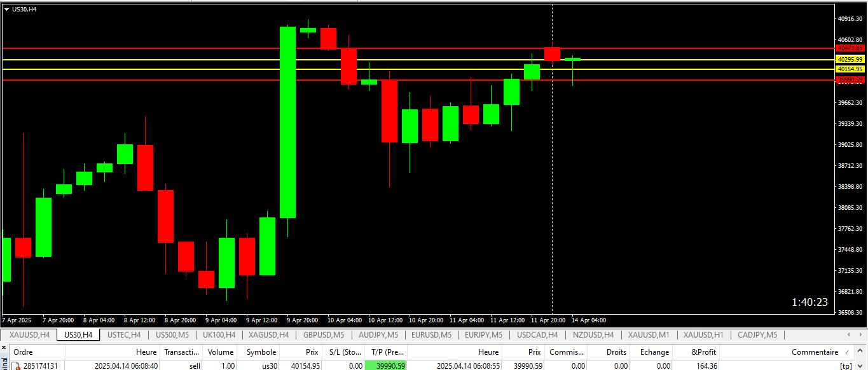Screen dimensions: 868x370
Task: Switch to the US500,M5 chart tab
Action: click(x=172, y=334)
